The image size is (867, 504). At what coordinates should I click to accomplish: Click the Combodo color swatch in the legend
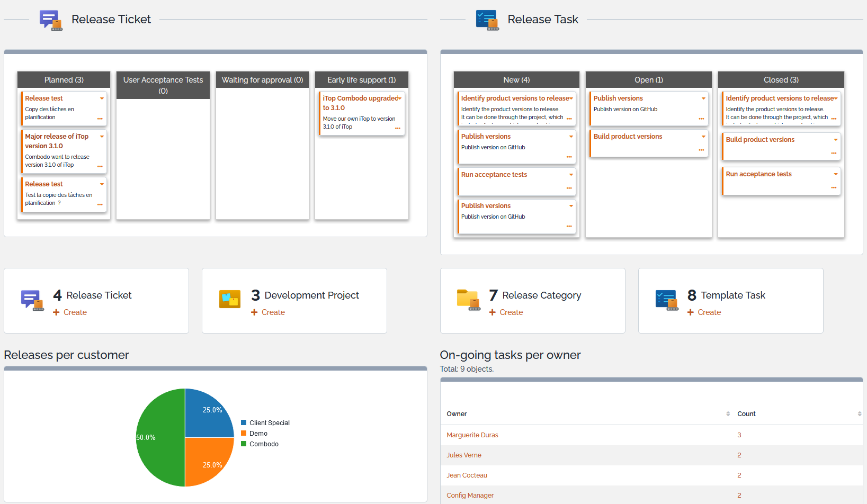(243, 444)
